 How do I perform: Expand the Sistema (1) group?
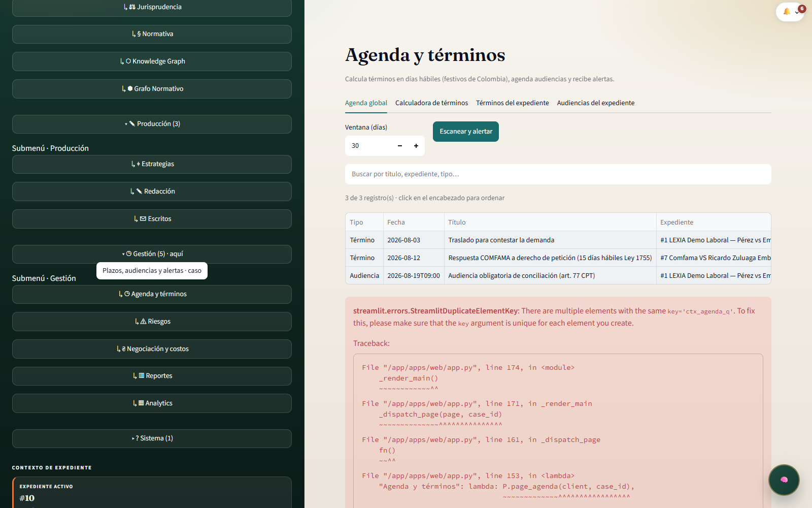152,438
